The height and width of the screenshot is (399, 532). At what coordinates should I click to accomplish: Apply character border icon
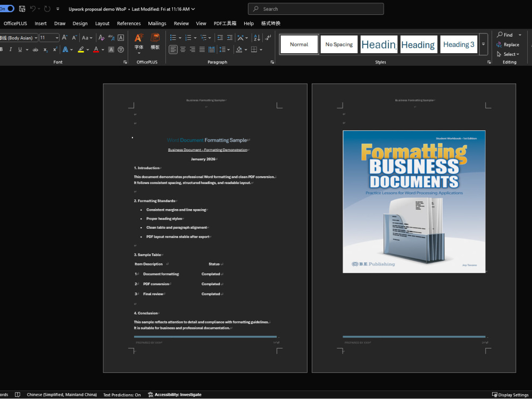tap(121, 38)
